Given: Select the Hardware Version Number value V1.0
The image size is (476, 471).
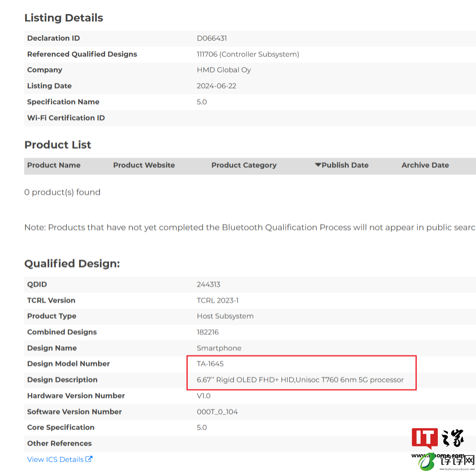Looking at the screenshot, I should pyautogui.click(x=204, y=396).
